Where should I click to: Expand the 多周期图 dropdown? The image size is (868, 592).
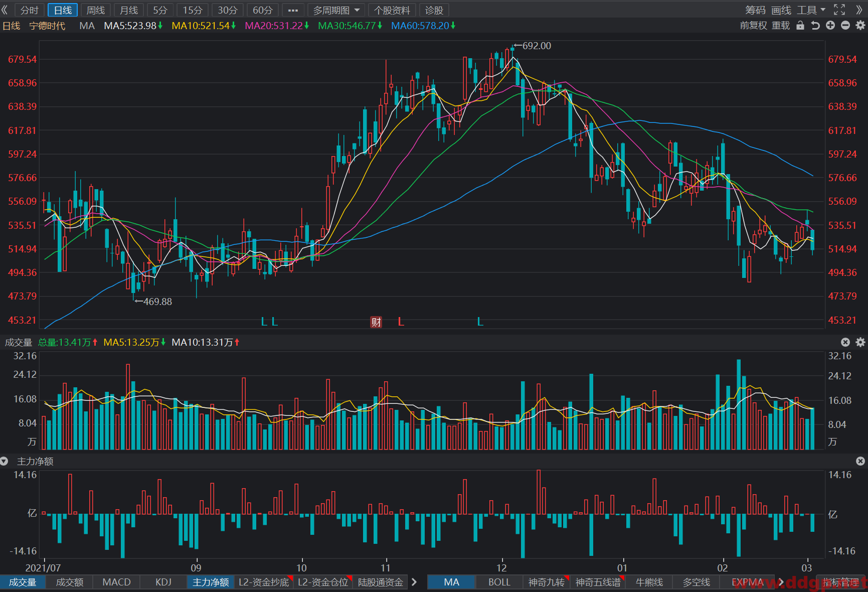point(335,10)
